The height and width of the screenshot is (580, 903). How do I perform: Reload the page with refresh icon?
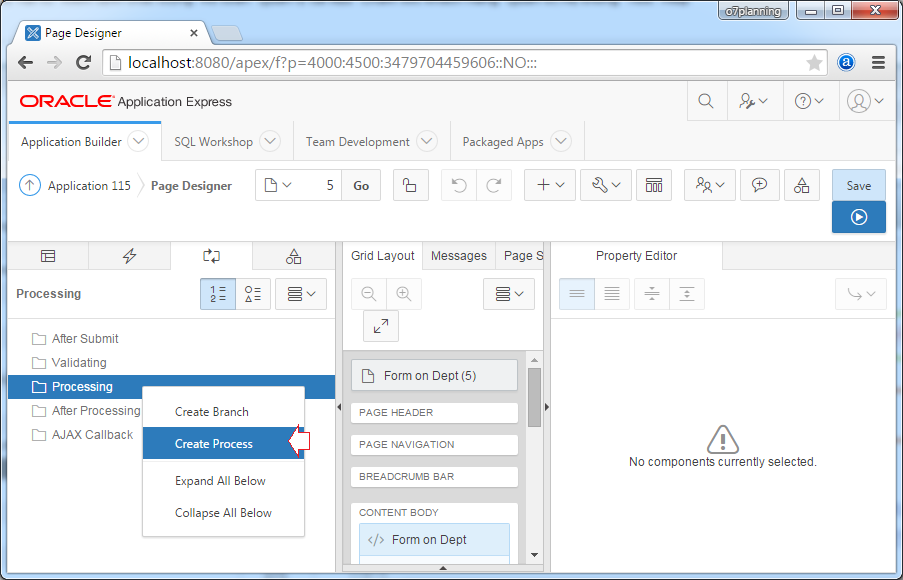coord(84,62)
